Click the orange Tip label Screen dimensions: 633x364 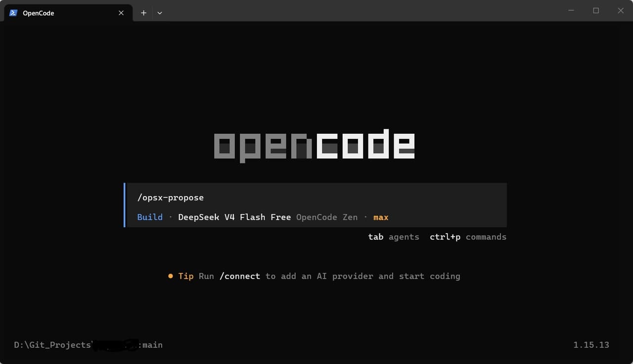coord(186,276)
